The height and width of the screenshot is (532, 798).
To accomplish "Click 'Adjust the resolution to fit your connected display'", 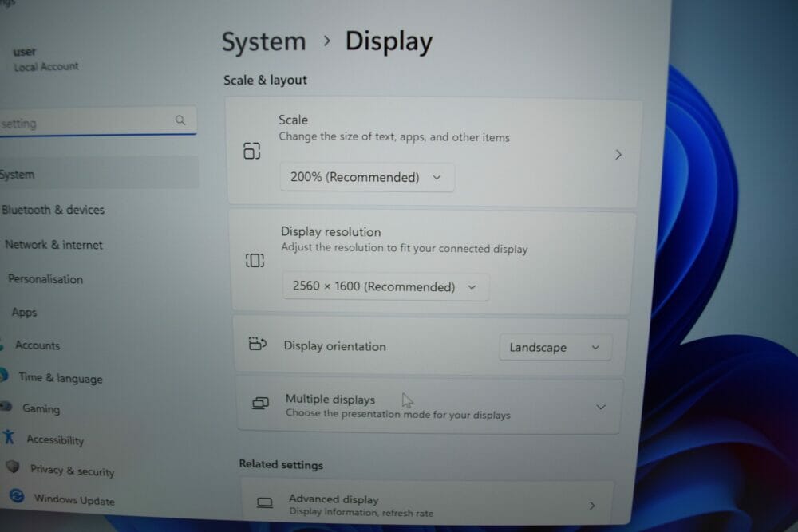I will (x=404, y=248).
